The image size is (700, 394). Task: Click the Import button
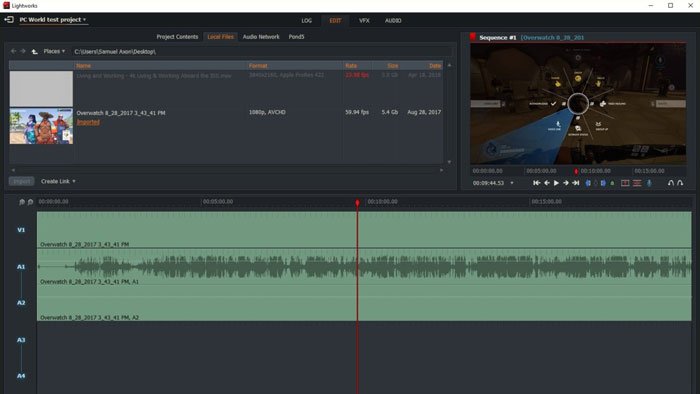21,181
